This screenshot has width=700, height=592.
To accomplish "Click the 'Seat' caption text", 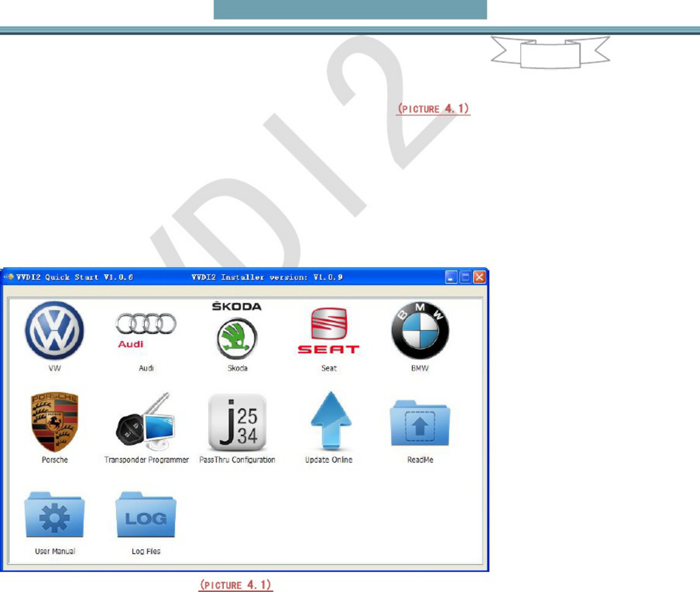I will point(329,368).
